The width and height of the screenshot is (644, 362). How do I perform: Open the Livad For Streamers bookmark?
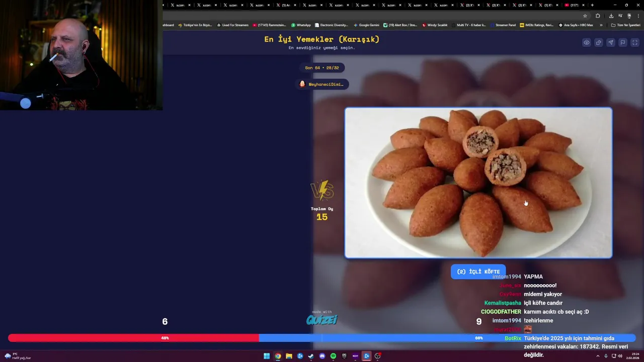pyautogui.click(x=232, y=25)
